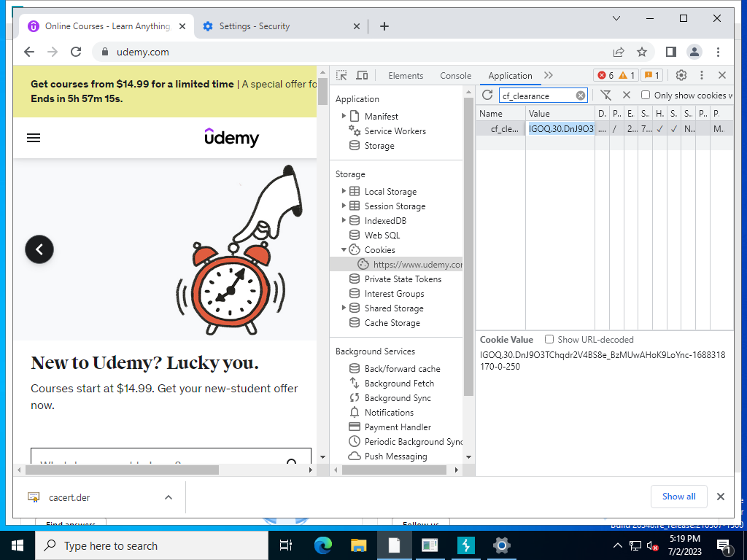Expand the Local Storage tree node
The height and width of the screenshot is (560, 747).
pyautogui.click(x=344, y=192)
